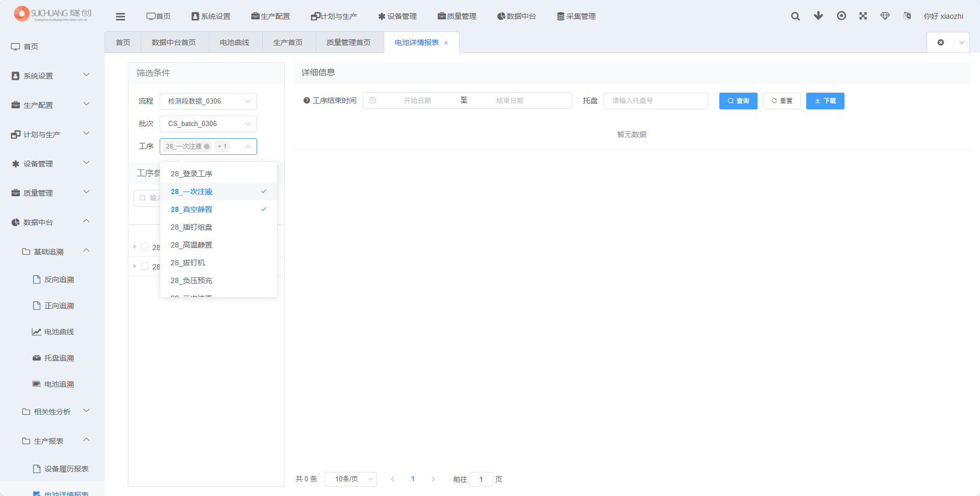This screenshot has width=980, height=496.
Task: Switch to the 电池曲线 tab
Action: pos(235,42)
